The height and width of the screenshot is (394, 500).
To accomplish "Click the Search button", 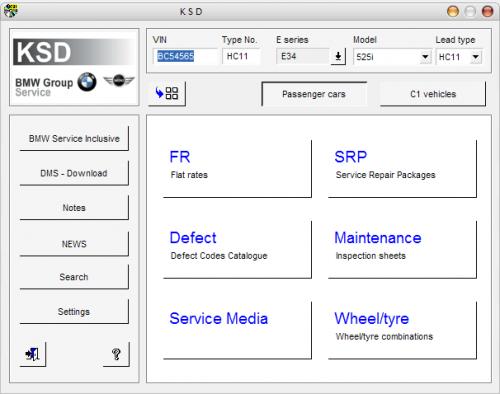I will pyautogui.click(x=74, y=277).
